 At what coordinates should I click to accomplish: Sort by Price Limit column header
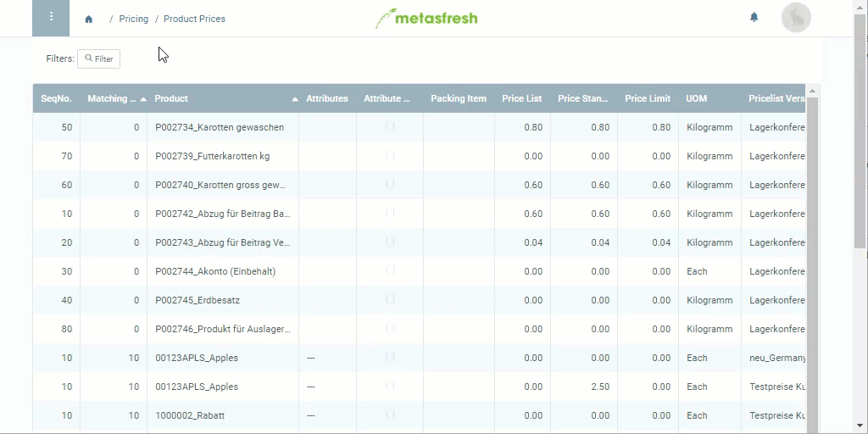[x=648, y=98]
